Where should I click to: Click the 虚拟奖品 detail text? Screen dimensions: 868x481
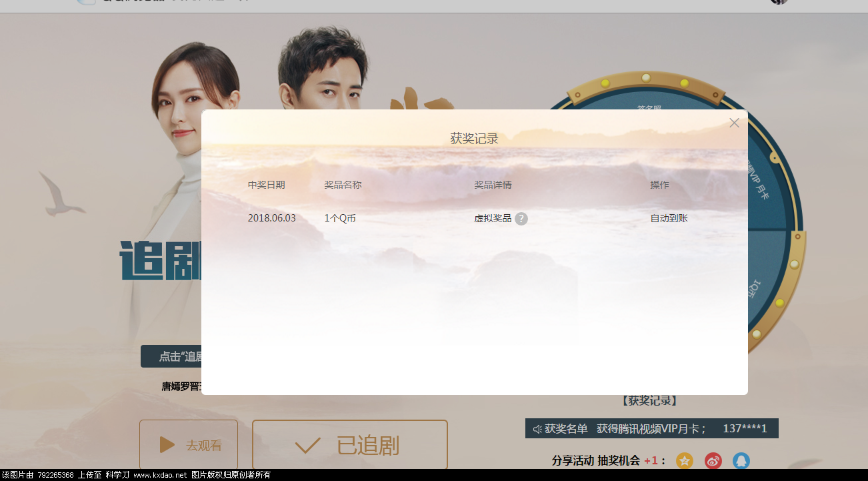click(493, 218)
